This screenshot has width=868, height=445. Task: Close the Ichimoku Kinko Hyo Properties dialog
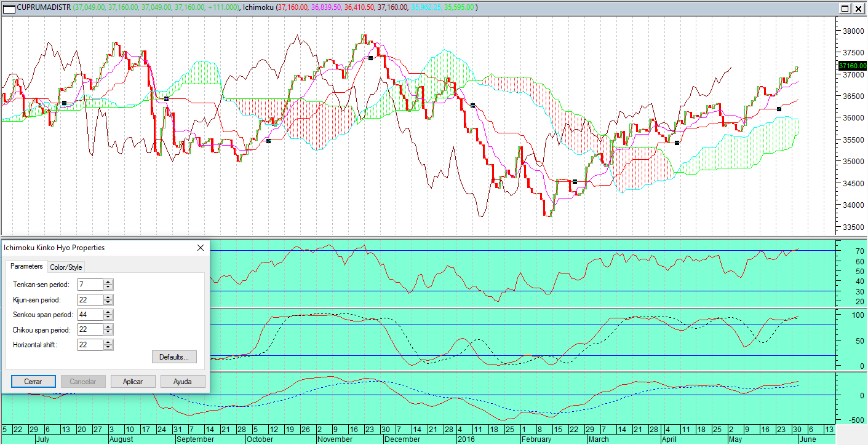coord(200,248)
